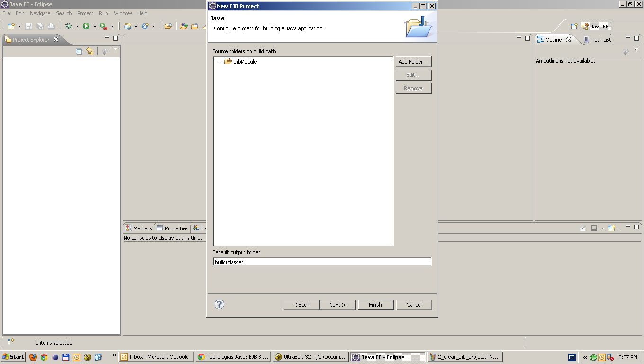Image resolution: width=644 pixels, height=364 pixels.
Task: Open the Run button dropdown arrow
Action: 95,26
